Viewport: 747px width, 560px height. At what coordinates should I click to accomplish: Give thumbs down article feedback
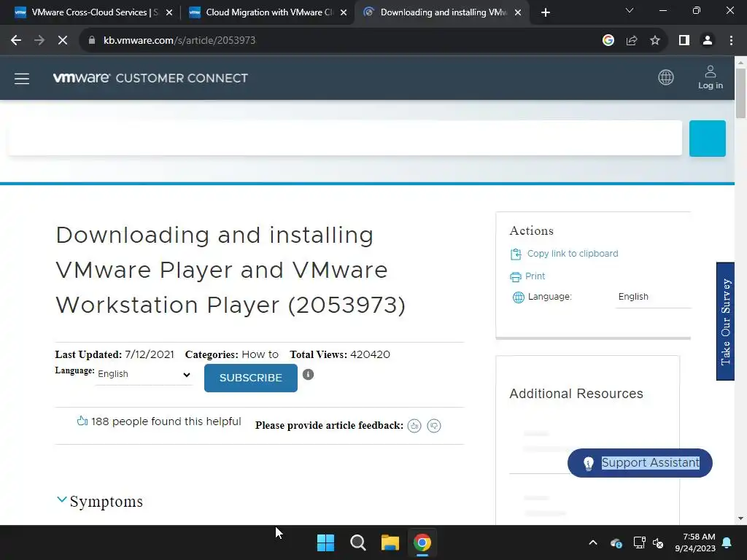coord(434,426)
